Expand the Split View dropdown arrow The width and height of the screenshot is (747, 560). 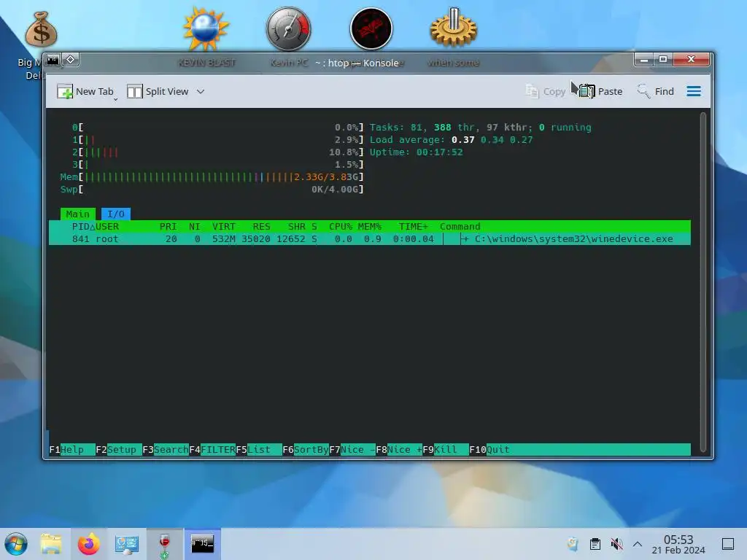(201, 91)
